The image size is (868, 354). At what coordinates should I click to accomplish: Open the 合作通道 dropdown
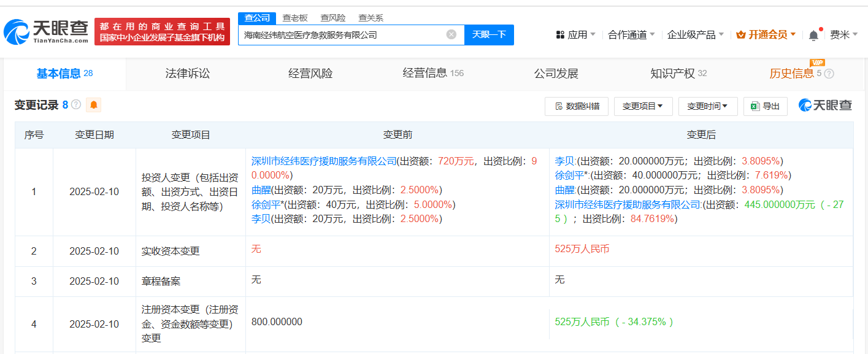point(631,35)
